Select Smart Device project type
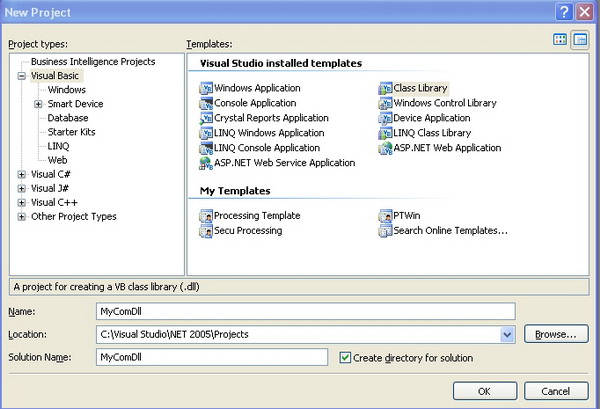 (75, 104)
